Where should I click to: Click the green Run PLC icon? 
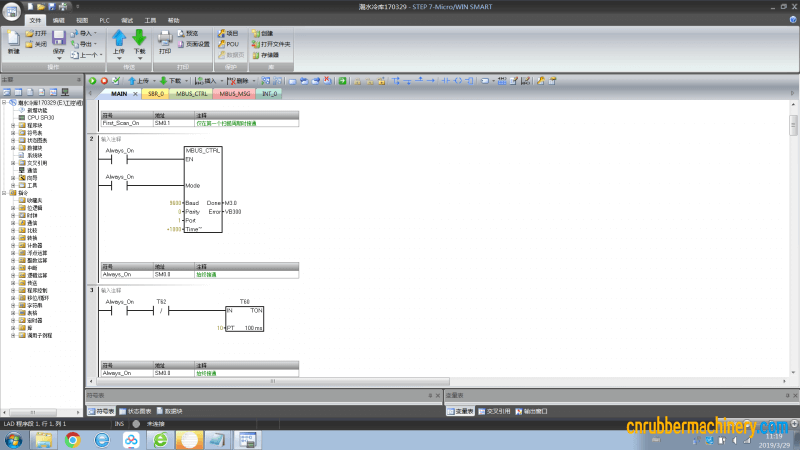click(x=93, y=80)
